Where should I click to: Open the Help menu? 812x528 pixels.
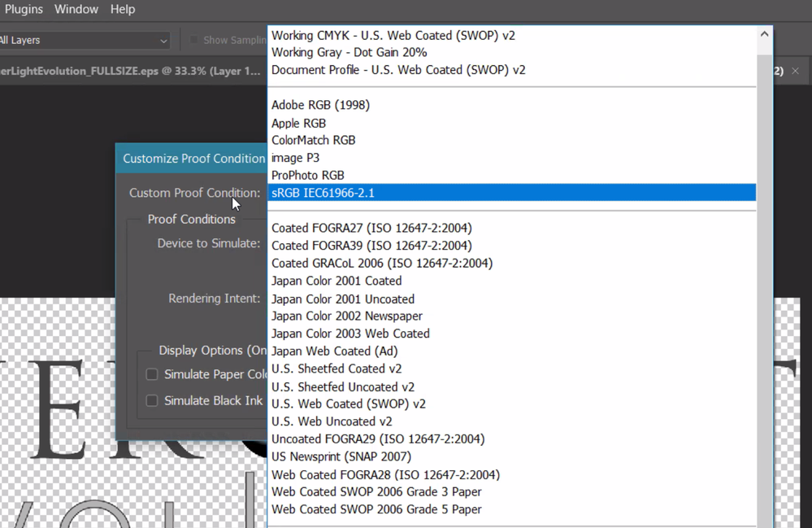(x=123, y=9)
